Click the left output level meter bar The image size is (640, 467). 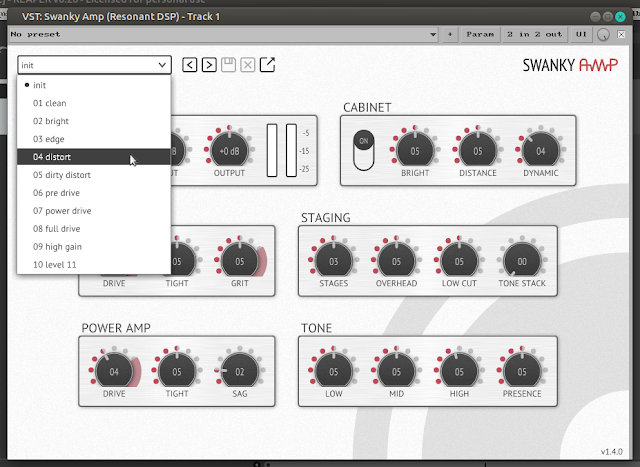(272, 150)
